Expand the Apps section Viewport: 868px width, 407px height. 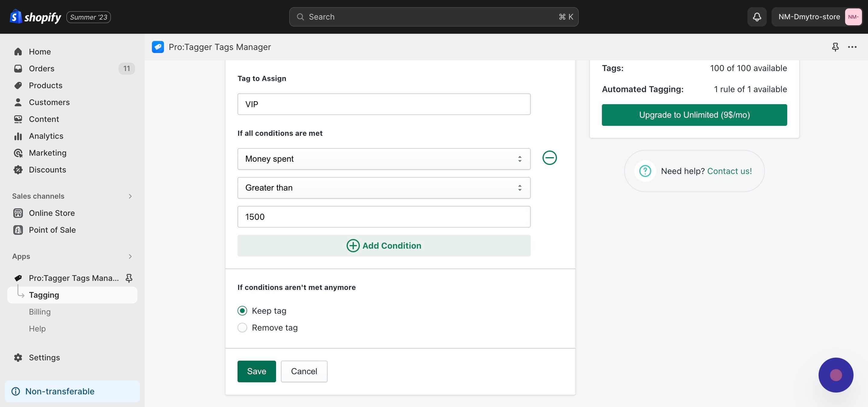coord(130,256)
